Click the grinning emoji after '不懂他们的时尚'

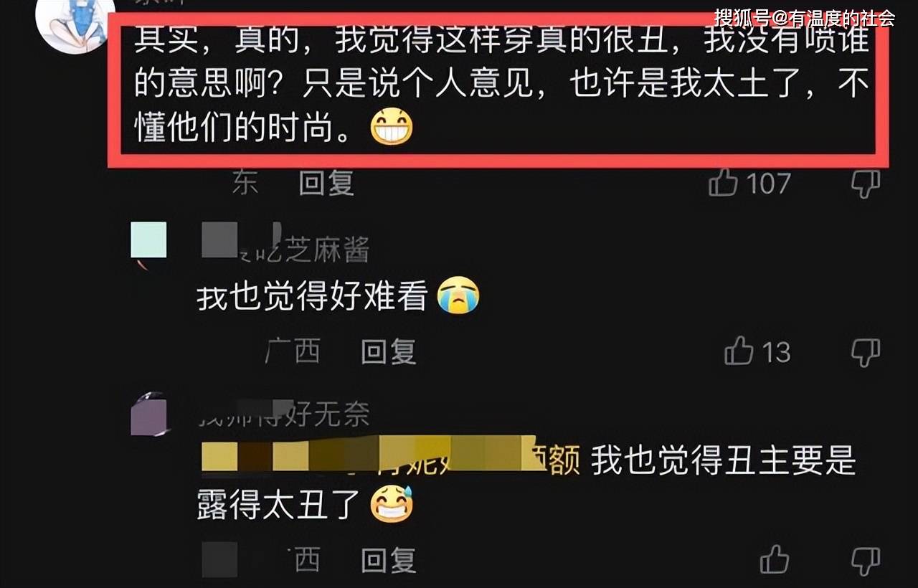(392, 126)
